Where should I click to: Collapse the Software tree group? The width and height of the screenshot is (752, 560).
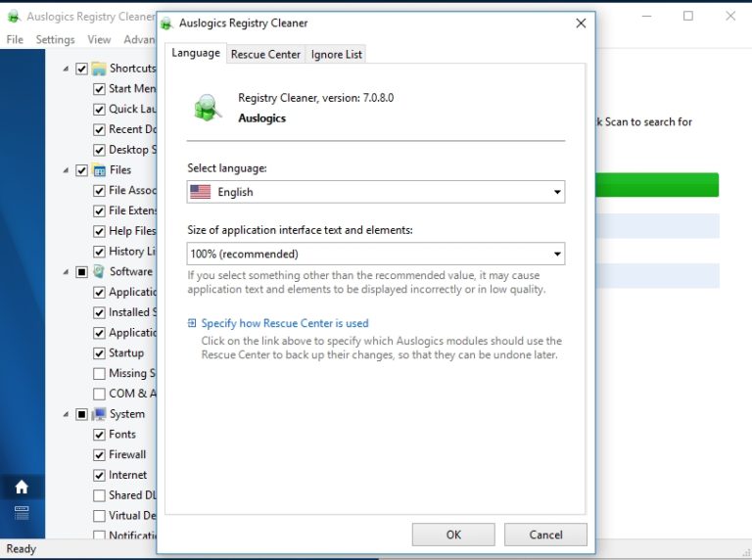(x=66, y=272)
